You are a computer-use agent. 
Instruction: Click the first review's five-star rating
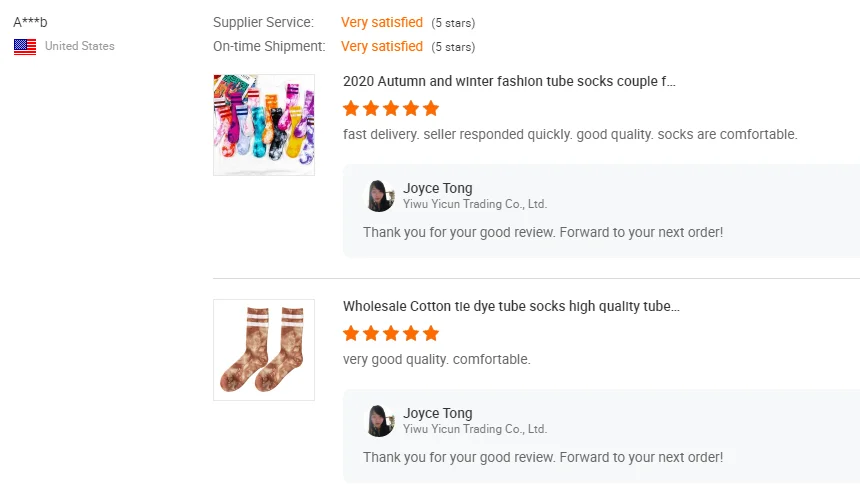click(x=391, y=108)
